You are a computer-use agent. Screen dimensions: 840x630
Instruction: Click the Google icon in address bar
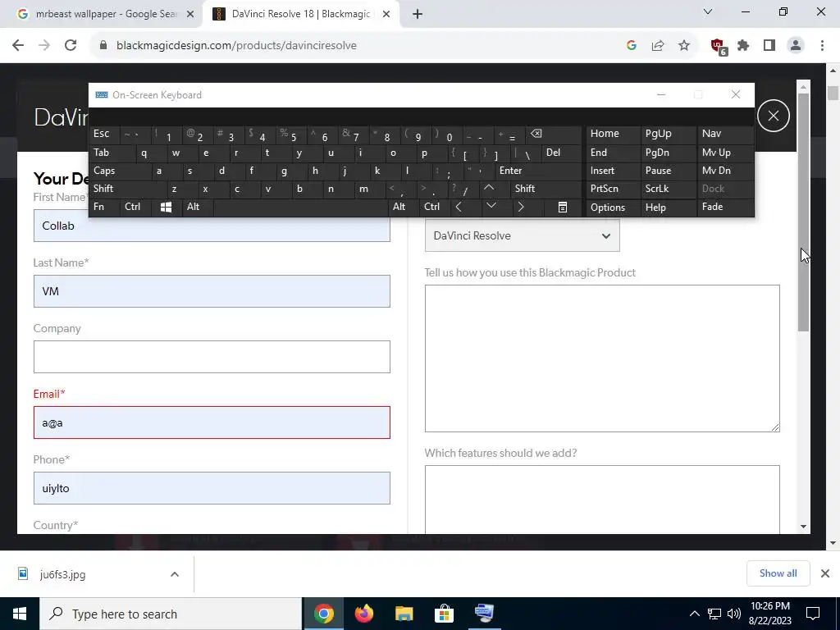[x=632, y=46]
